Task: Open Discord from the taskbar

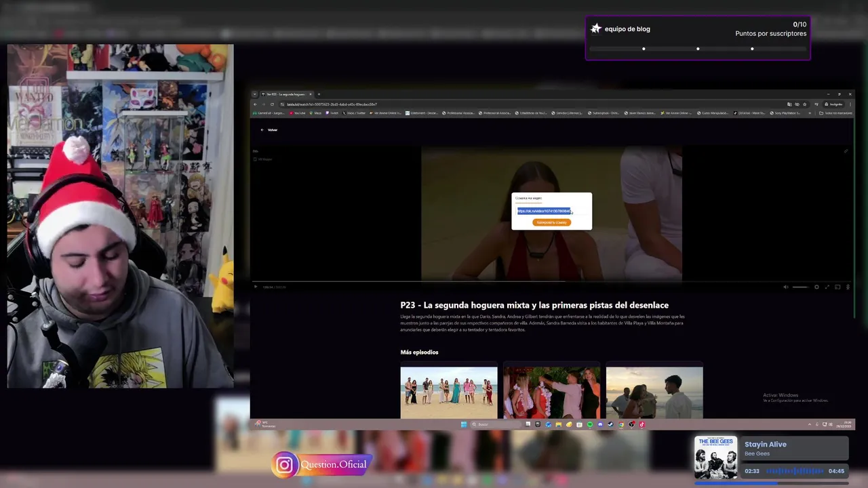Action: pos(600,424)
